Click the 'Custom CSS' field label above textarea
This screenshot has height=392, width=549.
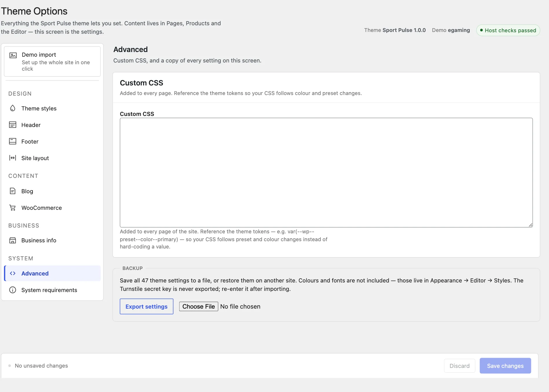coord(137,114)
